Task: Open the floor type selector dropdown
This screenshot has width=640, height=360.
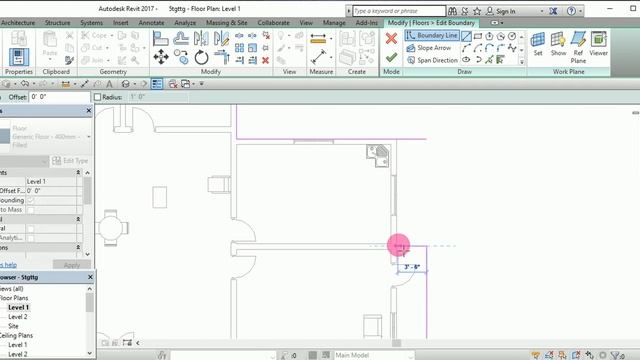Action: pyautogui.click(x=89, y=137)
